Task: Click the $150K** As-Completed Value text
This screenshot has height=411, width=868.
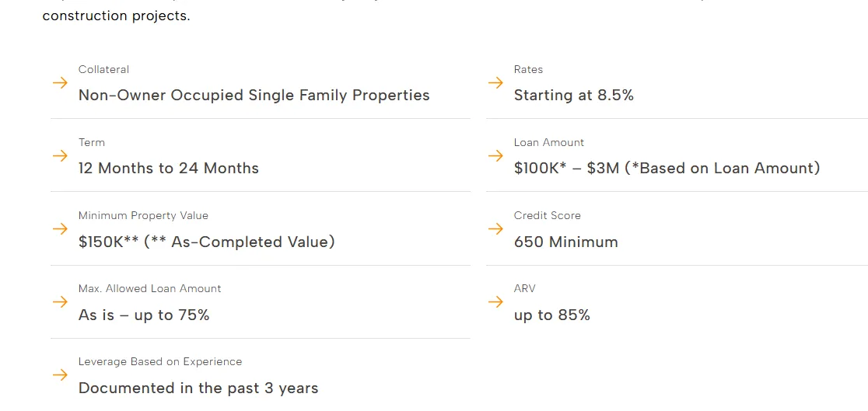Action: (206, 242)
